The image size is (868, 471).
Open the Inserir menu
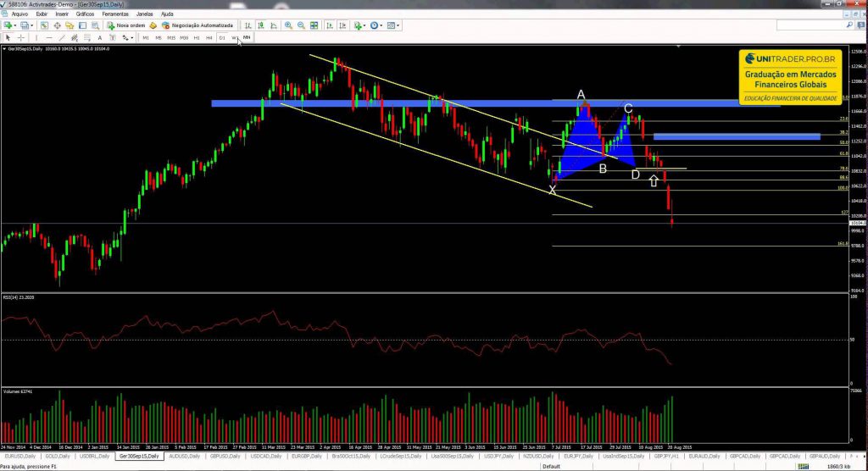point(62,14)
